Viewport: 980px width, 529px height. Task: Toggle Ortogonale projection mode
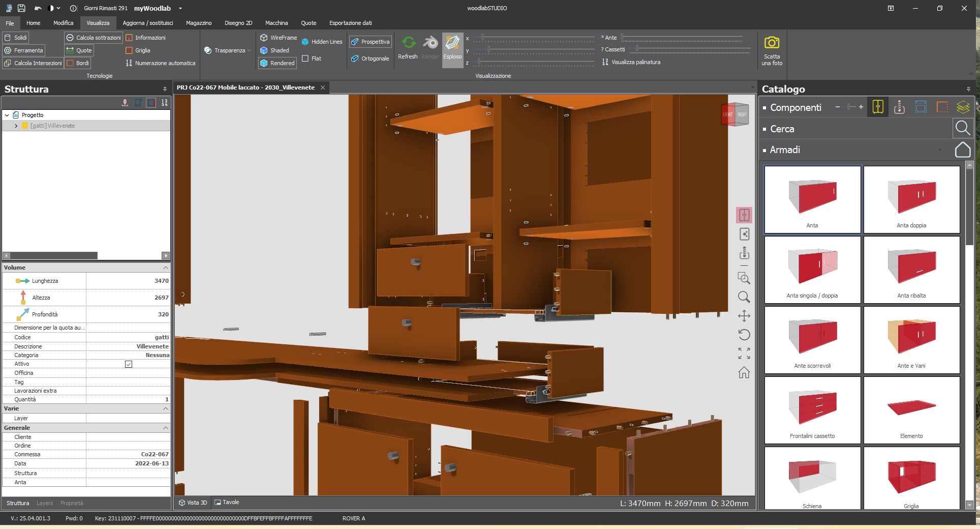(370, 58)
